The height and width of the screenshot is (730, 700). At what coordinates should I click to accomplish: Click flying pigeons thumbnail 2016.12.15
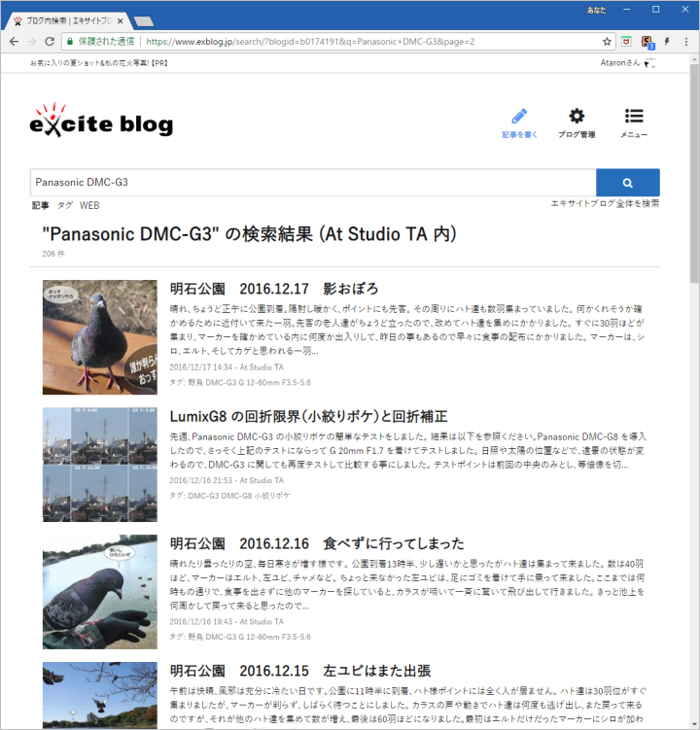click(100, 696)
